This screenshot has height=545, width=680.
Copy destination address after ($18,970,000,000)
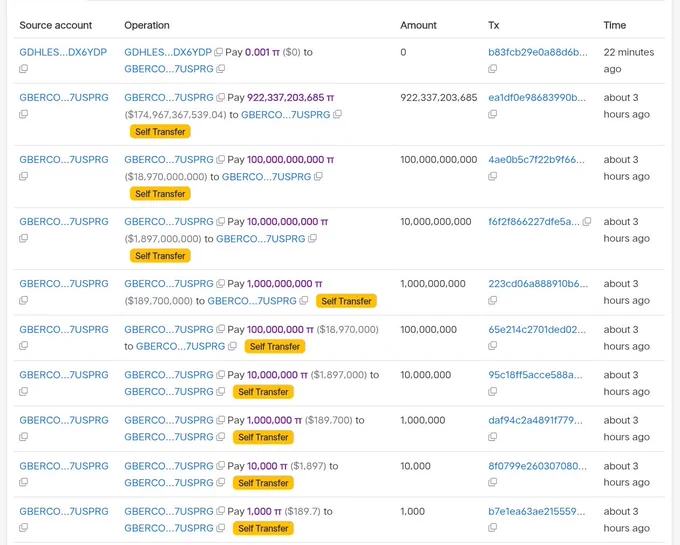[318, 176]
